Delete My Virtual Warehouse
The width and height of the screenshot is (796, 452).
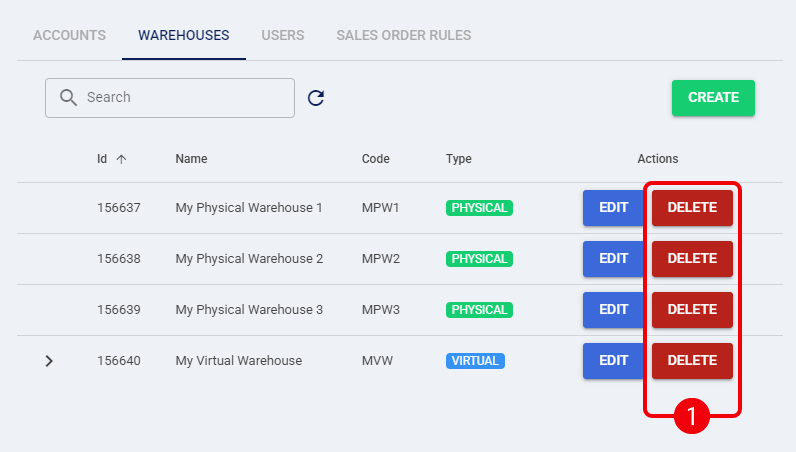[692, 361]
